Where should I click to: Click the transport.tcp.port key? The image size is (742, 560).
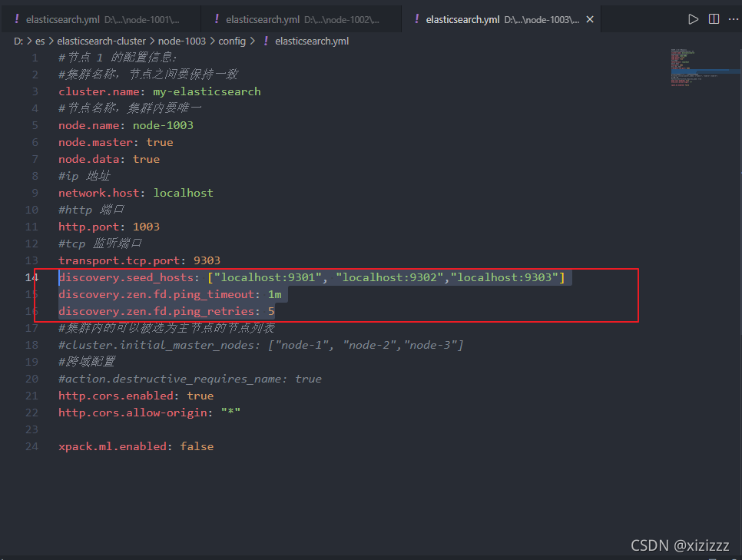click(x=119, y=261)
